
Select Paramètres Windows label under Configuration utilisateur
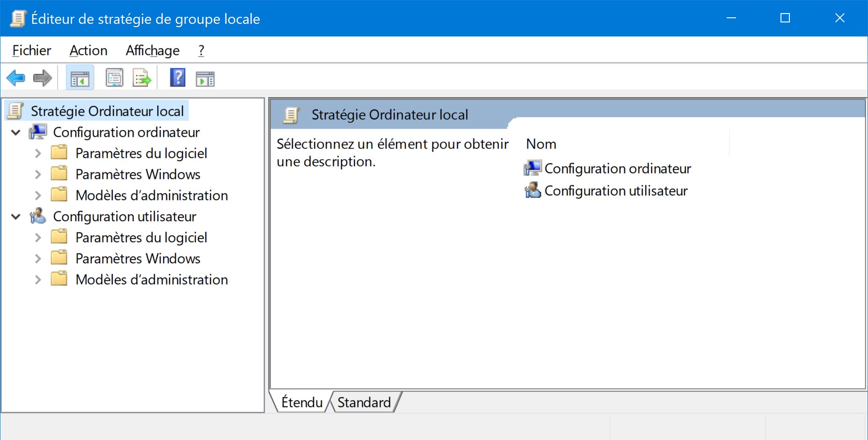(138, 258)
